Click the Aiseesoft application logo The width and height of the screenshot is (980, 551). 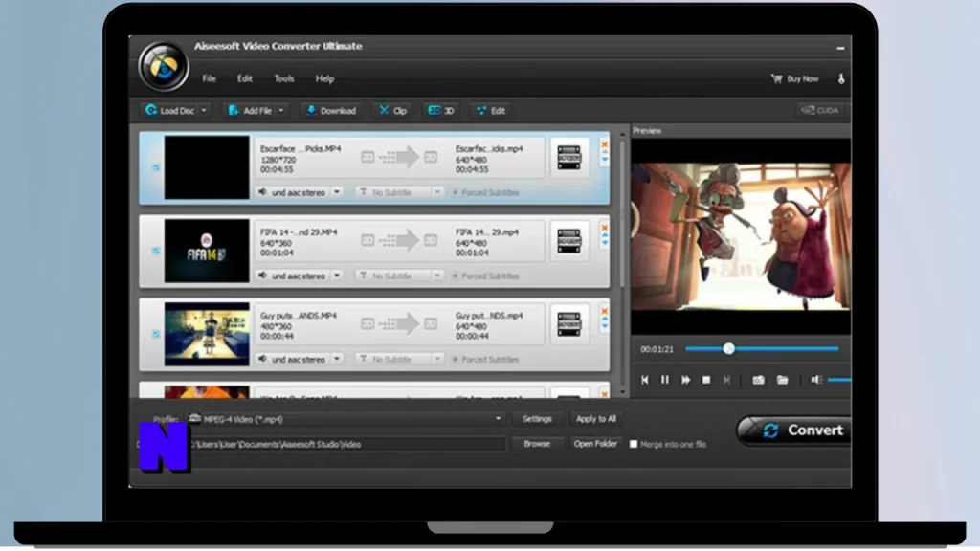coord(163,66)
